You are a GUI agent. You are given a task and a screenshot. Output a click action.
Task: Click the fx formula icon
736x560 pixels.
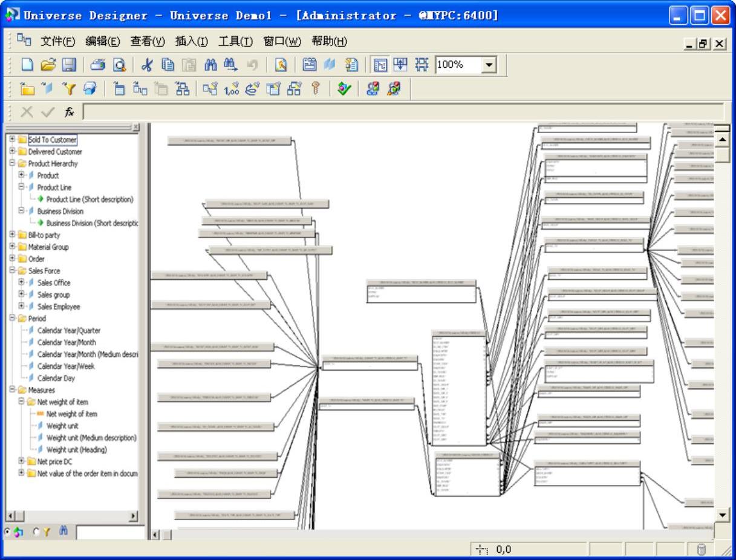click(x=68, y=112)
